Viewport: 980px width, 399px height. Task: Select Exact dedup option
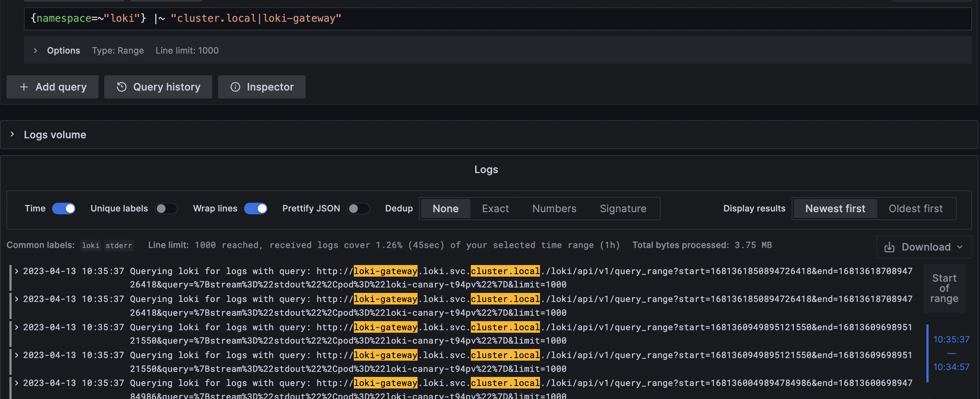[x=495, y=209]
